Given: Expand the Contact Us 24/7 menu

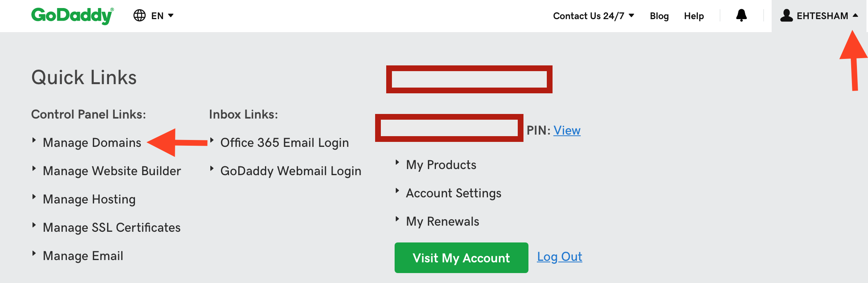Looking at the screenshot, I should coord(593,16).
